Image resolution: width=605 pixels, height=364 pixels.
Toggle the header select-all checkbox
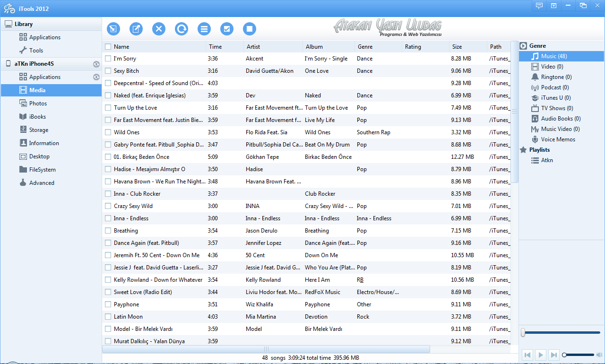point(108,47)
